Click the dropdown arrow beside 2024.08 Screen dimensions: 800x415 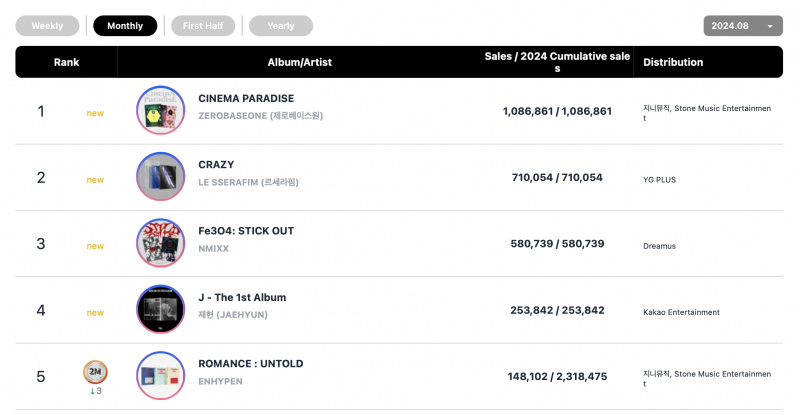coord(770,27)
